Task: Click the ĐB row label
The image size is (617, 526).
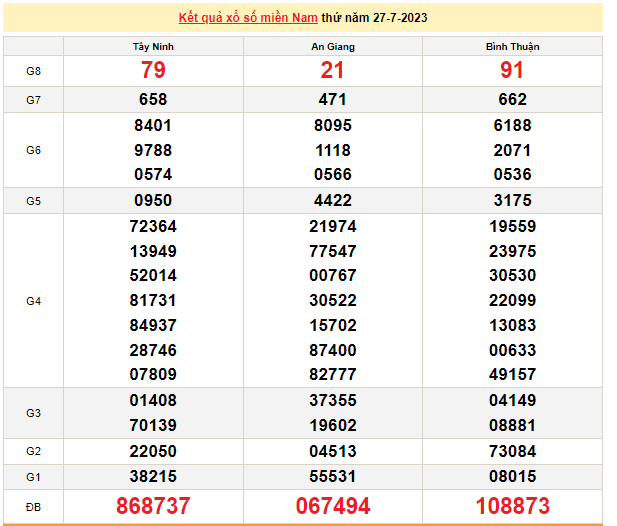Action: [33, 507]
